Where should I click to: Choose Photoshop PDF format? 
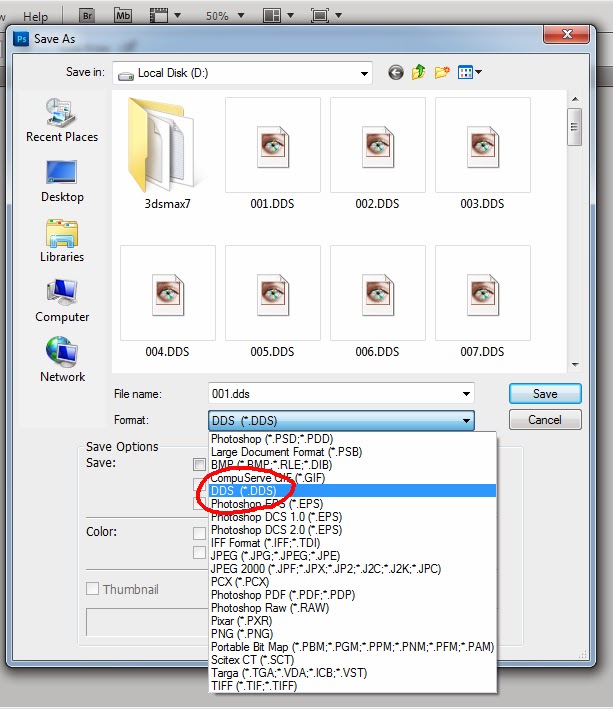352,595
